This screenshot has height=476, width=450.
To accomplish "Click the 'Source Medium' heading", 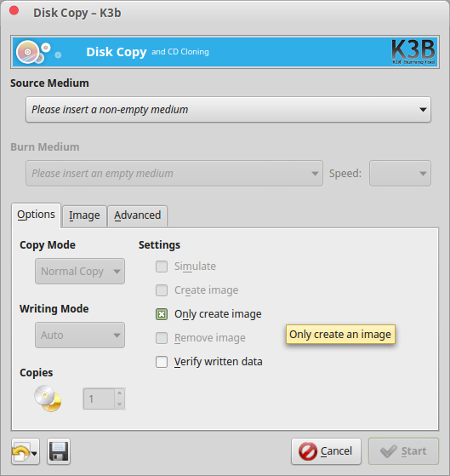I will (x=49, y=83).
